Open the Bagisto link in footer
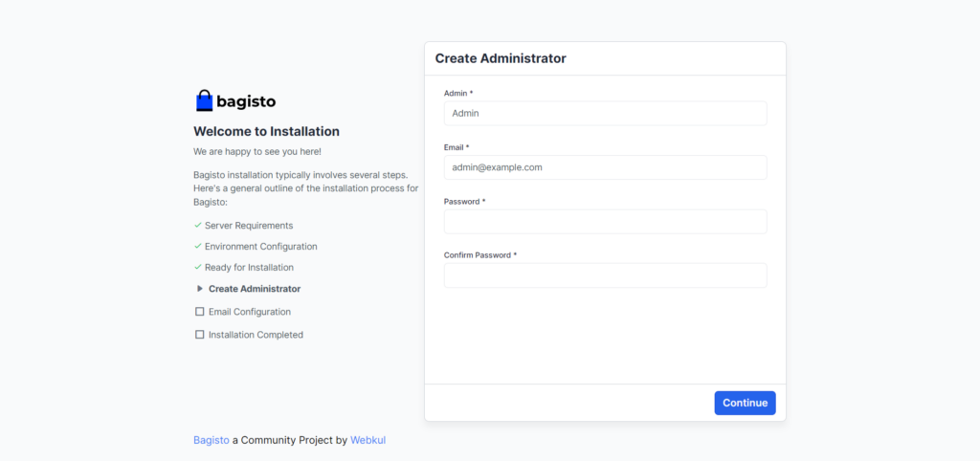980x461 pixels. click(x=211, y=440)
